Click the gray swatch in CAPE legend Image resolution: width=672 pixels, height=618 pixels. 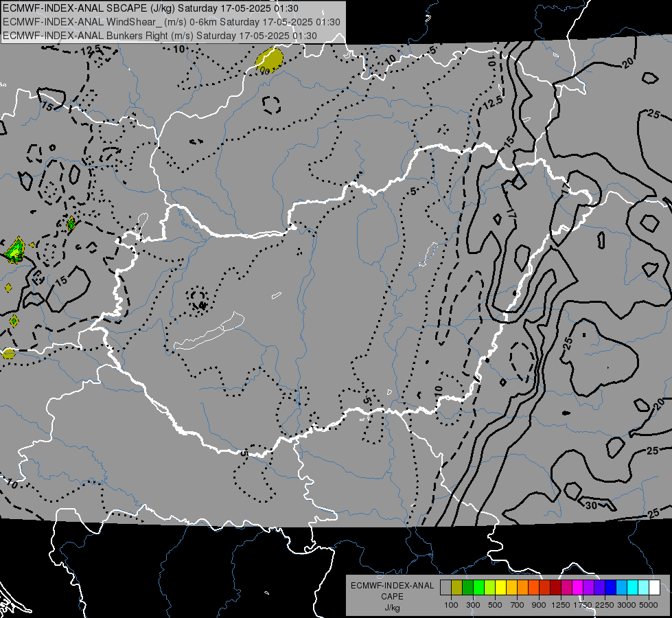[x=445, y=588]
